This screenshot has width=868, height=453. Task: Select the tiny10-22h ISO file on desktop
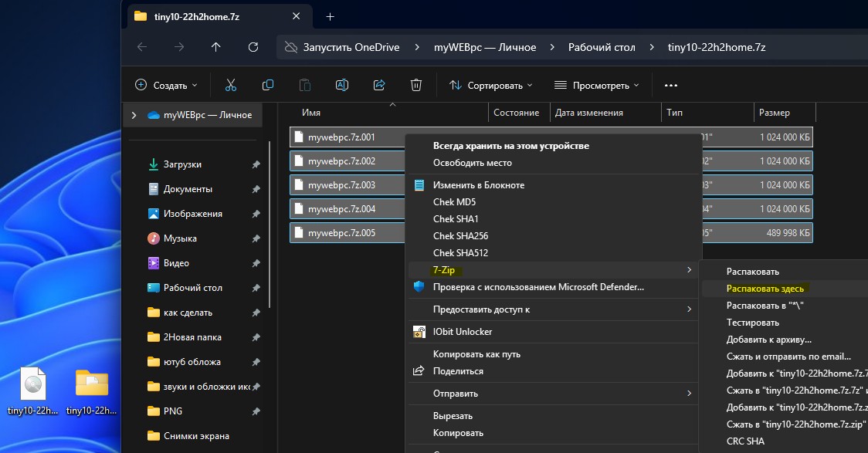coord(32,391)
